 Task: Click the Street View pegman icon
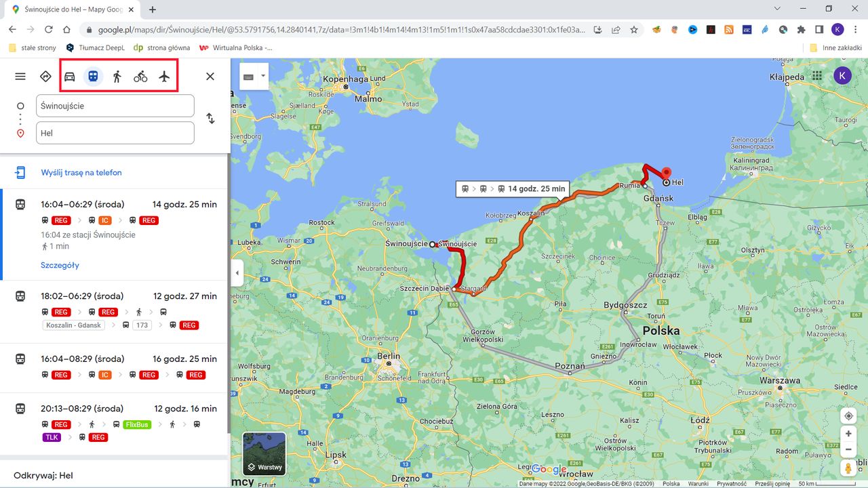pos(848,468)
